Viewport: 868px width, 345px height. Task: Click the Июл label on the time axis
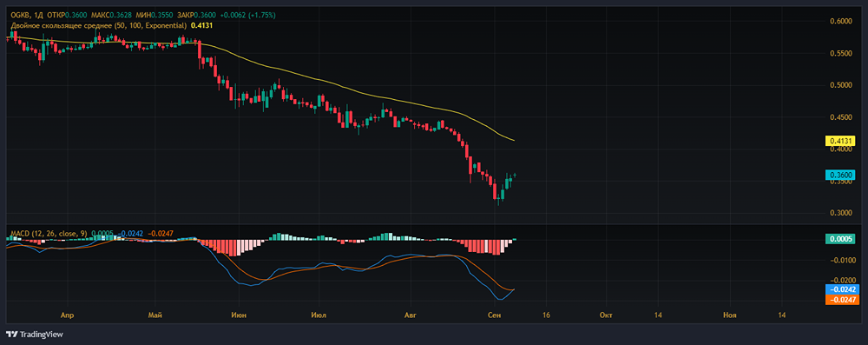point(319,315)
